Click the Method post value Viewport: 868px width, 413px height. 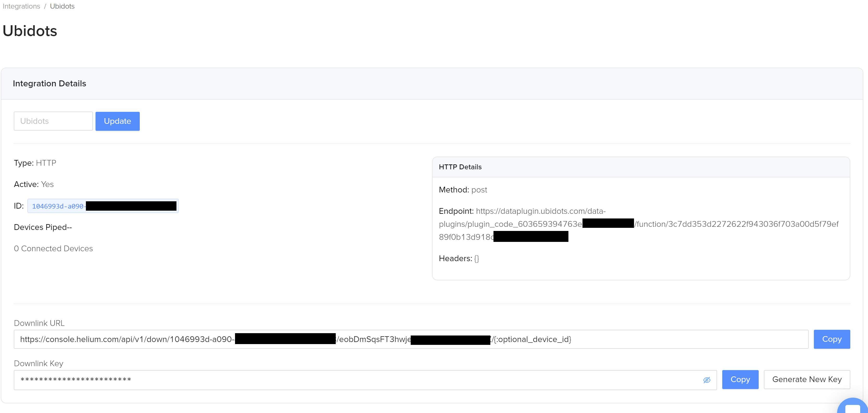(x=479, y=190)
